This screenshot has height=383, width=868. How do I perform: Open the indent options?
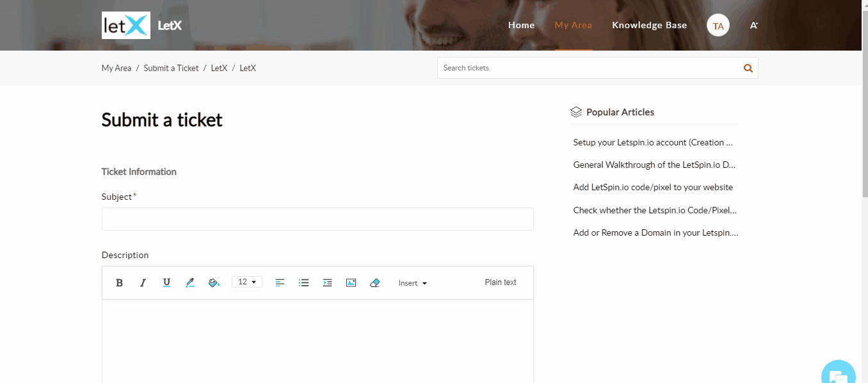327,282
